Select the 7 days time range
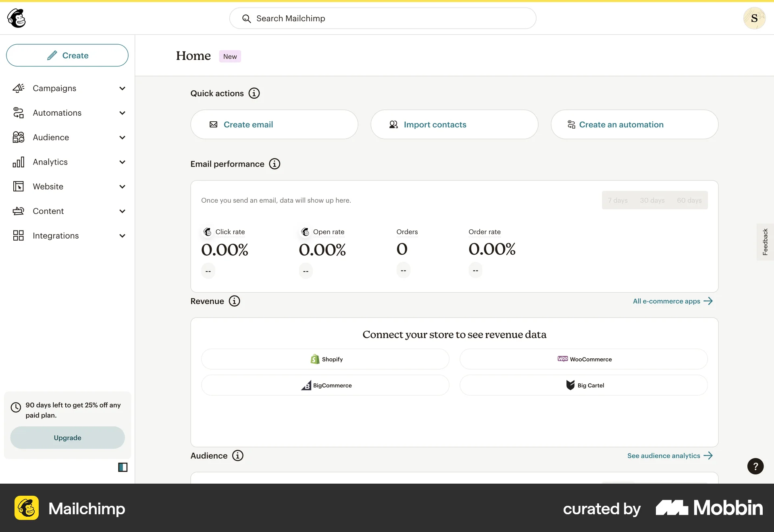This screenshot has width=774, height=532. [x=618, y=200]
